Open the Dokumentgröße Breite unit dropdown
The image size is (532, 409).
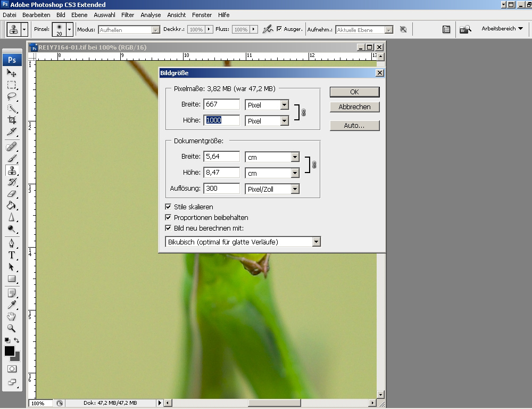(x=295, y=157)
